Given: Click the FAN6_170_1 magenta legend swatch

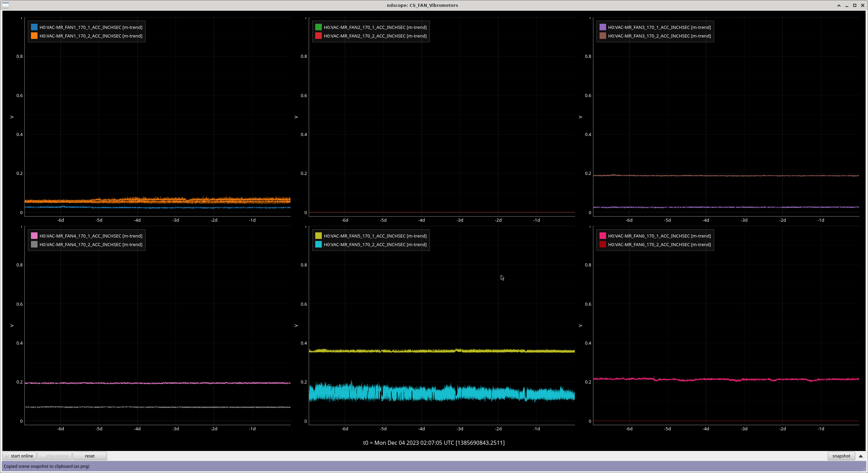Looking at the screenshot, I should 603,236.
